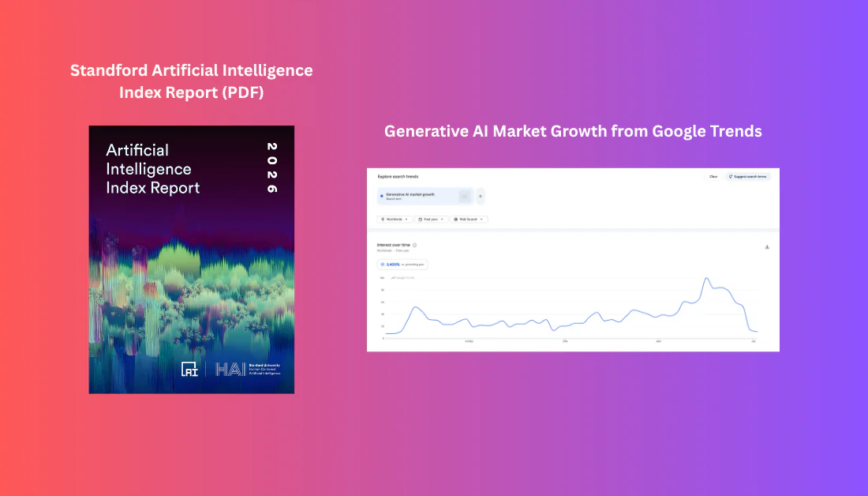
Task: Click the Interest over time help icon
Action: (414, 245)
